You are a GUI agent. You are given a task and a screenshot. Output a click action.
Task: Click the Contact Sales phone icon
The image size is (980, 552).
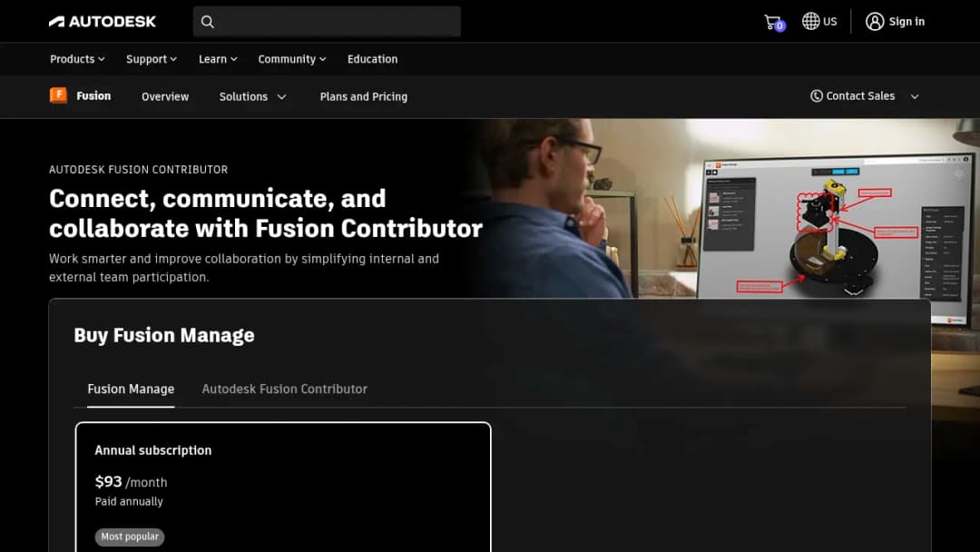pos(817,95)
